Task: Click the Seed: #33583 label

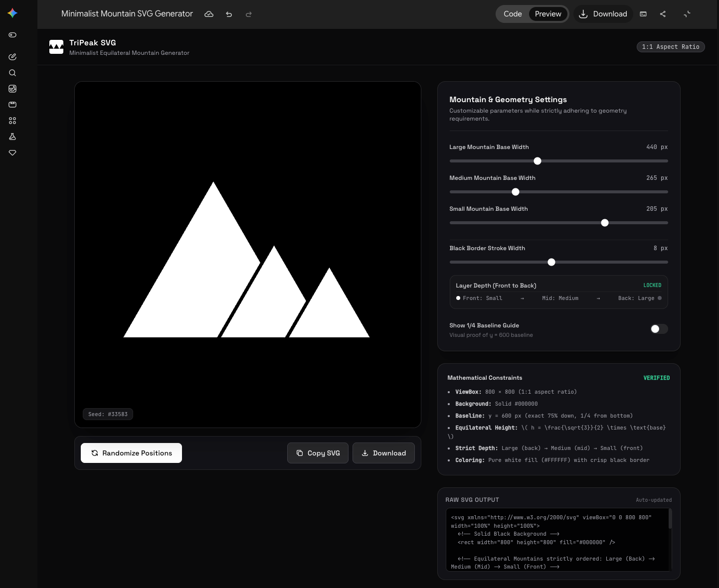Action: tap(108, 414)
